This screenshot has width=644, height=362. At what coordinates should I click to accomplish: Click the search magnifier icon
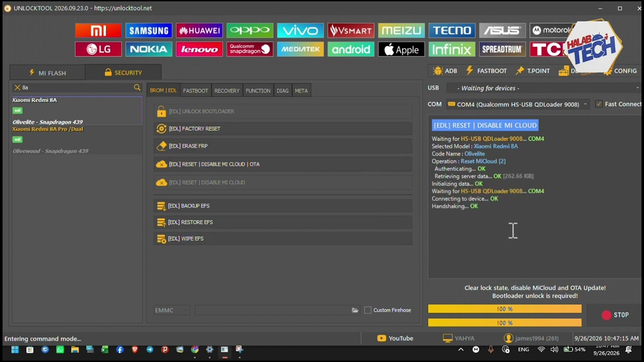tap(137, 87)
